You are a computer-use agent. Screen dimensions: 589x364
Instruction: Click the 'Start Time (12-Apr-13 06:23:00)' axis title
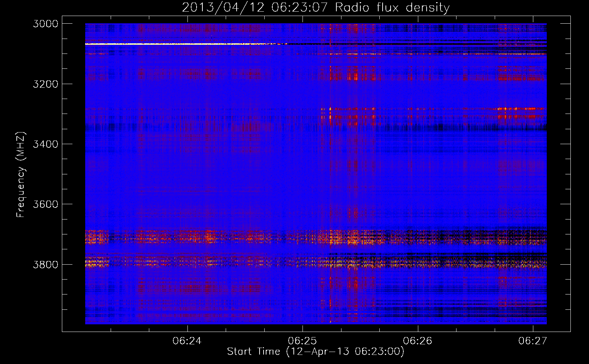[x=316, y=352]
